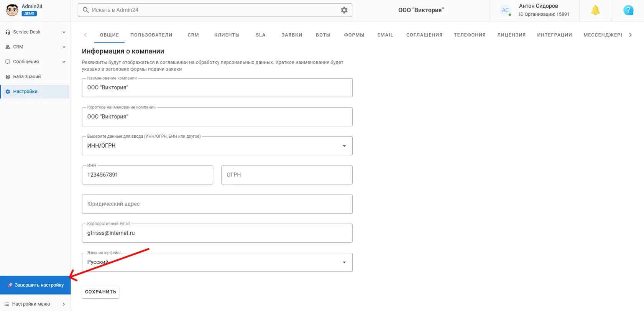Click the Настройки gear in sidebar

[8, 92]
